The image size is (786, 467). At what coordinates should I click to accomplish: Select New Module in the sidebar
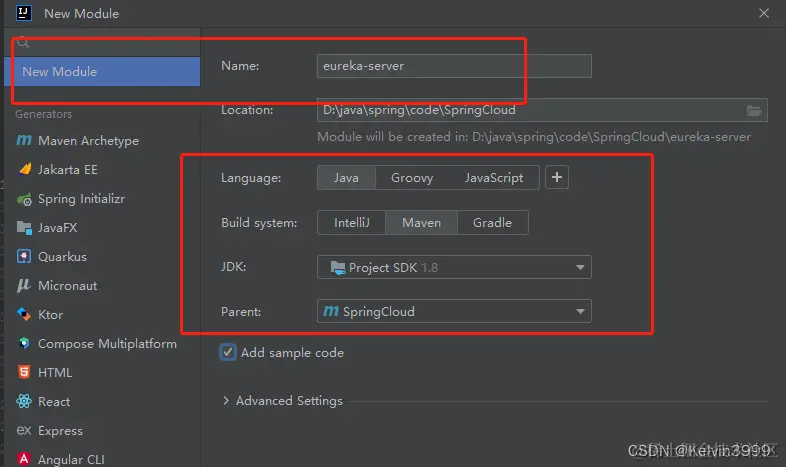click(102, 72)
